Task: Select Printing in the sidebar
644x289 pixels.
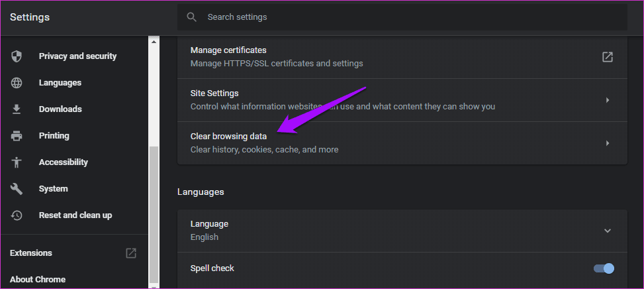Action: coord(54,136)
